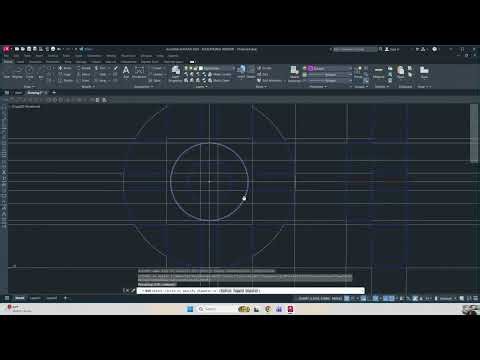Activate the Rotate tool in Modify panel
The height and width of the screenshot is (360, 480).
(x=83, y=68)
